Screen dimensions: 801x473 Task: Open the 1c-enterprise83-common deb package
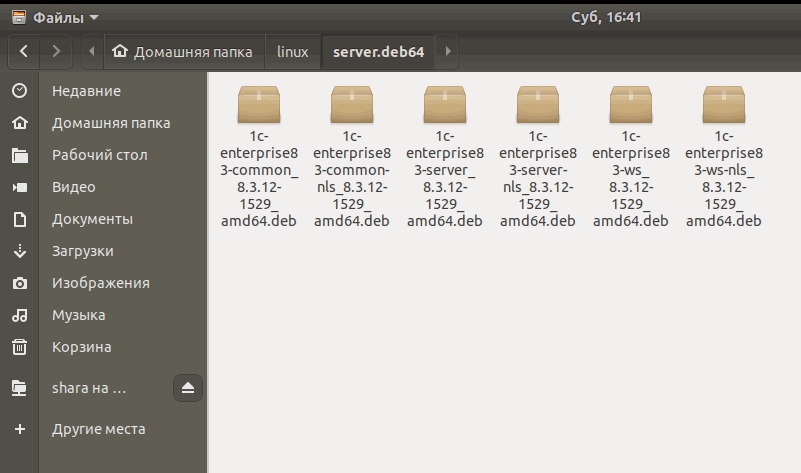258,104
